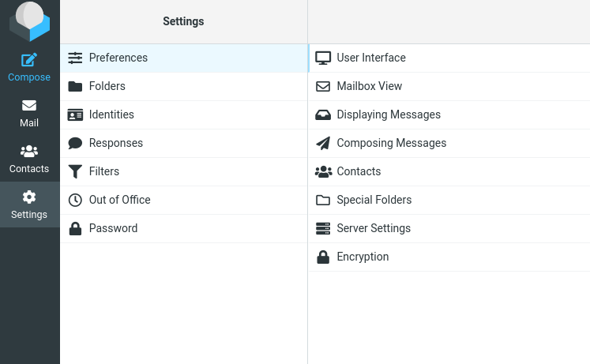Select the Settings gear icon
Image resolution: width=590 pixels, height=364 pixels.
(29, 197)
